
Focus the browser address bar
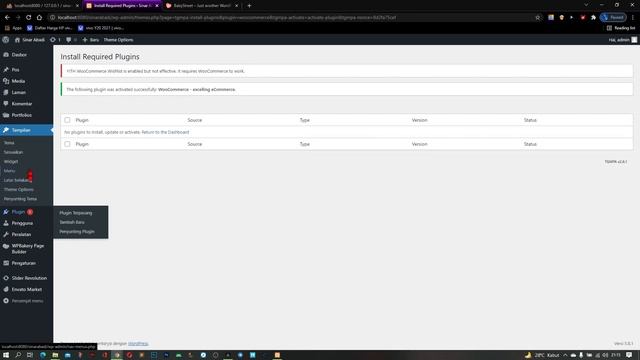click(294, 18)
